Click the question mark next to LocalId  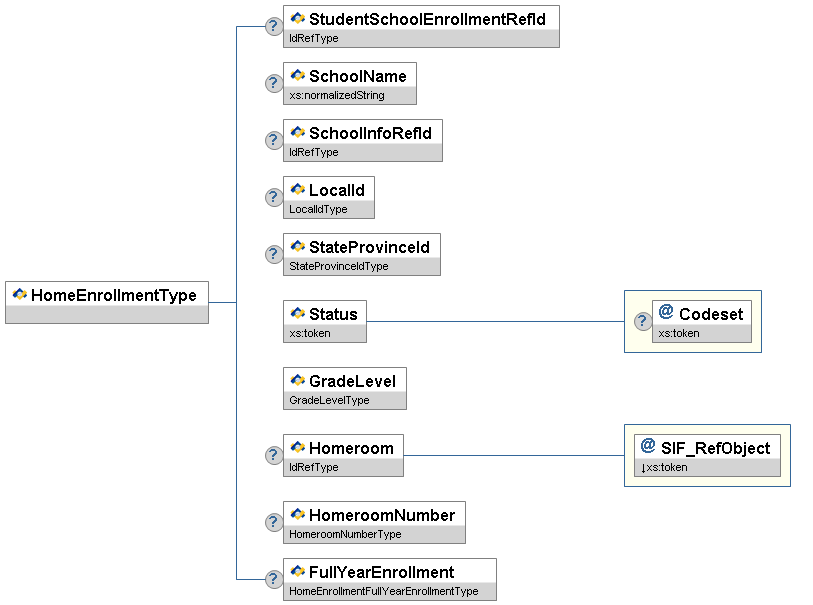tap(273, 198)
